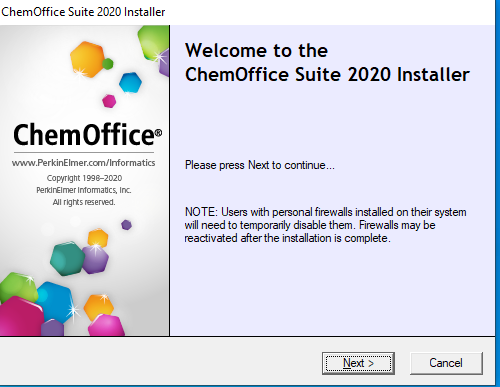The height and width of the screenshot is (387, 500).
Task: Click the green hexagon at banner's top-right corner
Action: coord(153,42)
